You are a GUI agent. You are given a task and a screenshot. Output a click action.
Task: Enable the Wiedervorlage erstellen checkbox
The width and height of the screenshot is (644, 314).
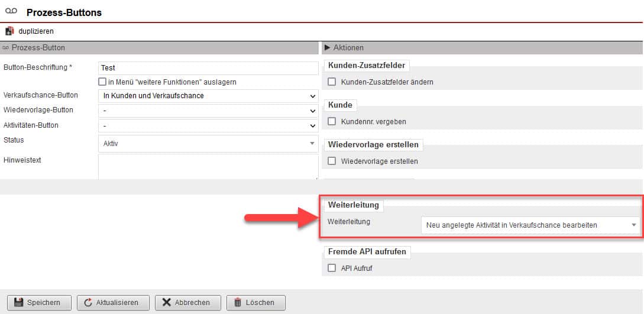pos(332,161)
